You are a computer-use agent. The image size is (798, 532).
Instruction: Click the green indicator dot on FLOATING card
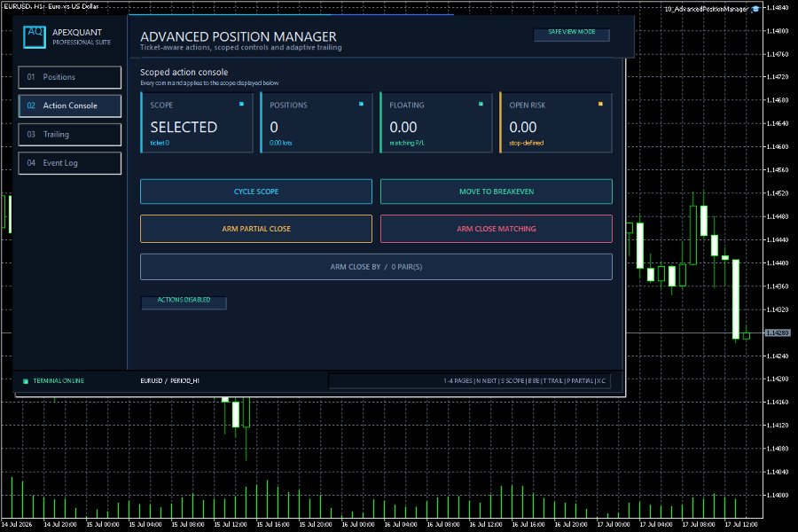[x=481, y=104]
